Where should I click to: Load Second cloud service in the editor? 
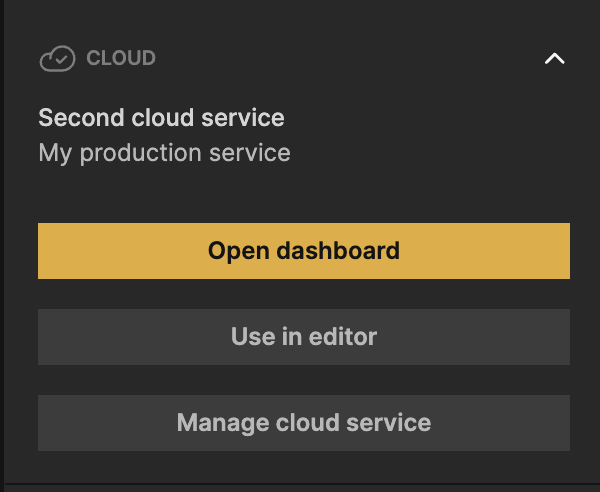pos(303,336)
